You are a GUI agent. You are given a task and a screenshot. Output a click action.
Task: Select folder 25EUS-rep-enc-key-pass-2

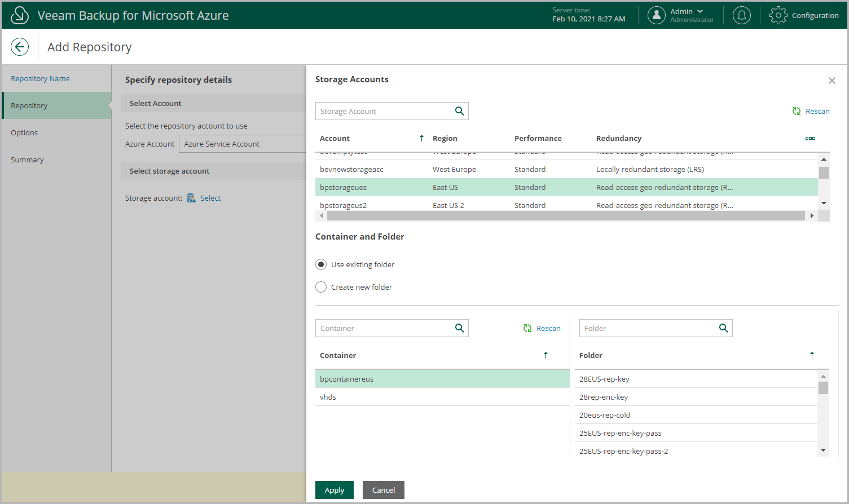(696, 450)
